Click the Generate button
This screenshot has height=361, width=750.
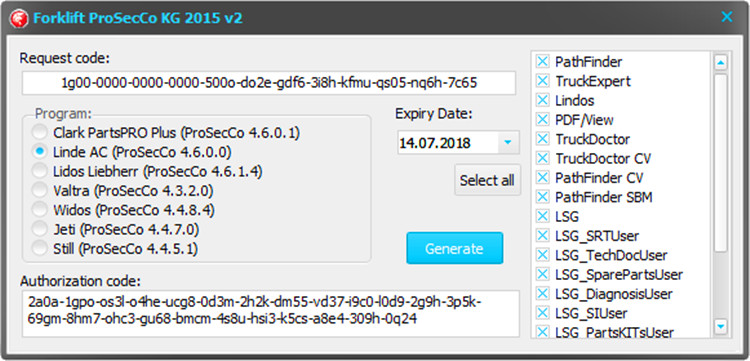point(454,248)
